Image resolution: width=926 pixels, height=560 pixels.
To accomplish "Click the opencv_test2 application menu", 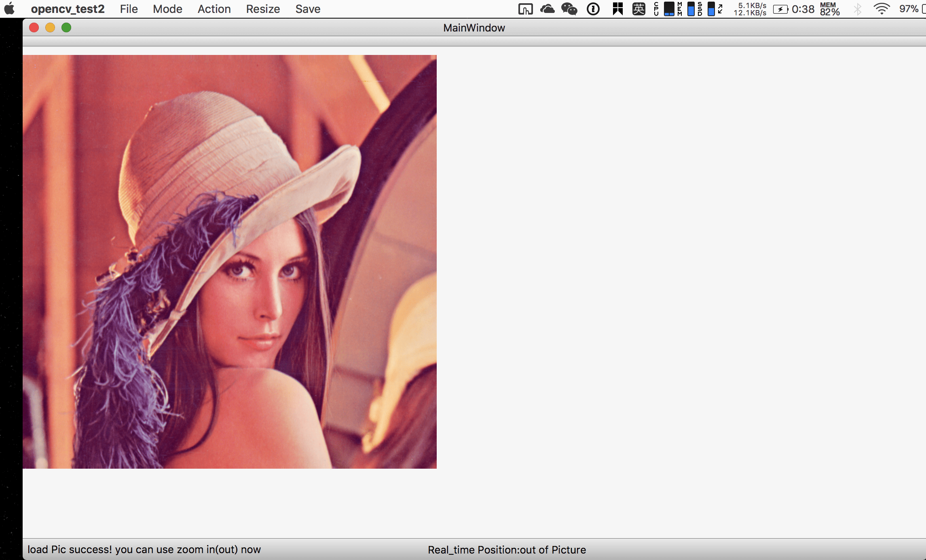I will tap(68, 9).
